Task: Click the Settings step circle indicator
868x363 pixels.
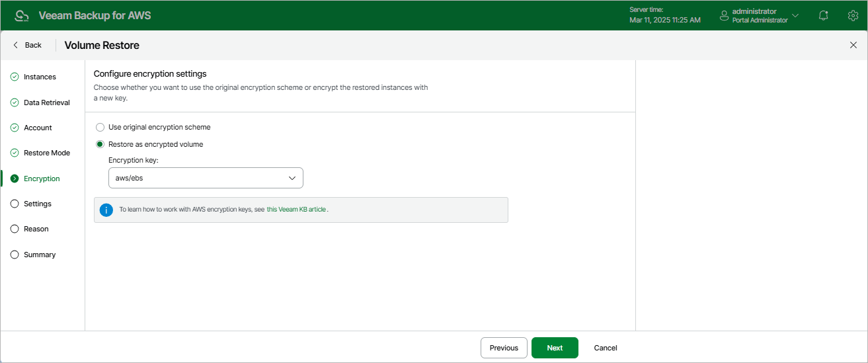Action: 15,204
